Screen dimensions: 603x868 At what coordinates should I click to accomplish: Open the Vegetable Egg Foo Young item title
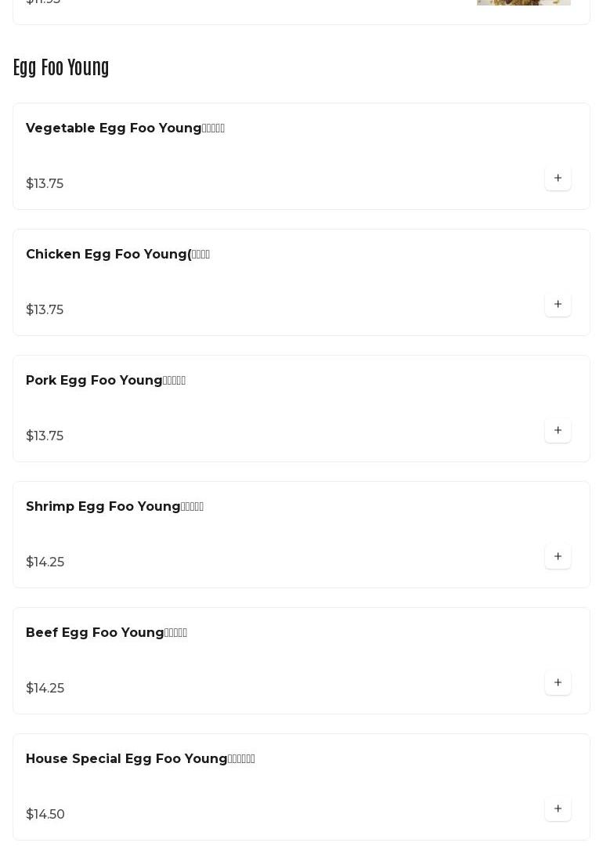coord(125,128)
